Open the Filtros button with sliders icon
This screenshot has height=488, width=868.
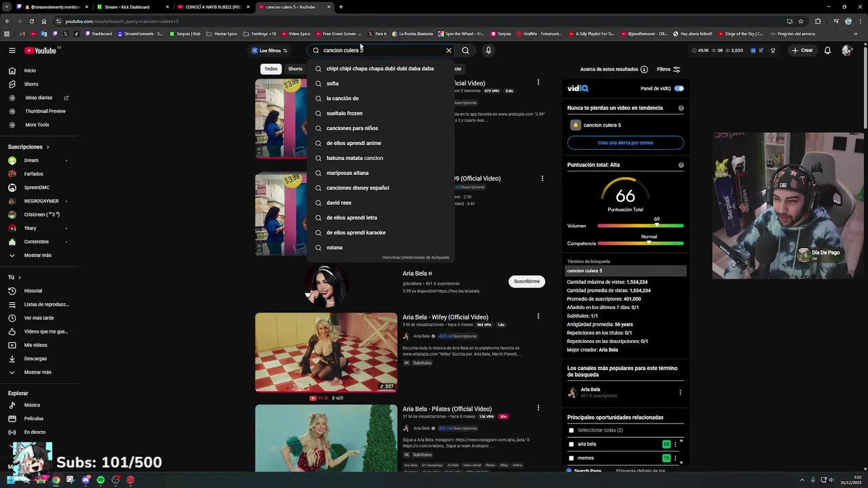point(668,69)
